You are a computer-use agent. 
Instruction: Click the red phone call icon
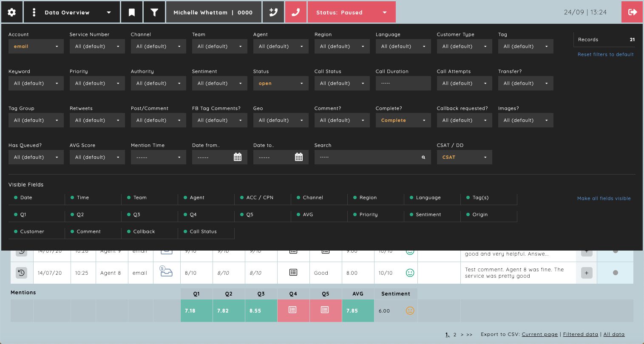pyautogui.click(x=295, y=12)
